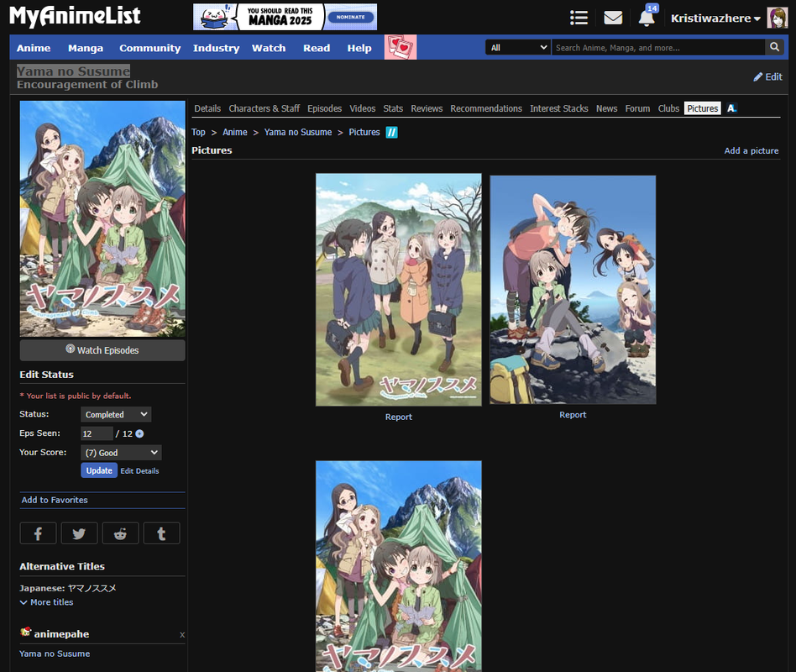Click the animepahe favicon
Image resolution: width=796 pixels, height=672 pixels.
point(25,633)
